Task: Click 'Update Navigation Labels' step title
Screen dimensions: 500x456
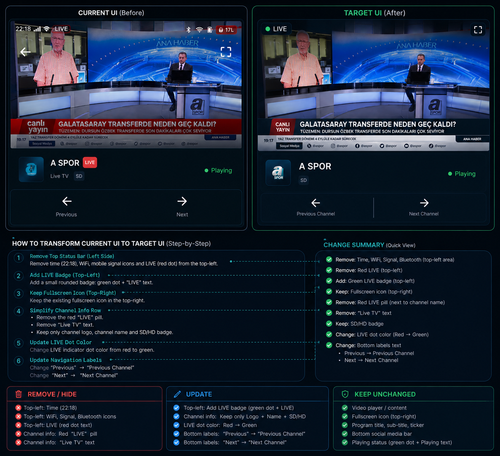Action: coord(65,360)
